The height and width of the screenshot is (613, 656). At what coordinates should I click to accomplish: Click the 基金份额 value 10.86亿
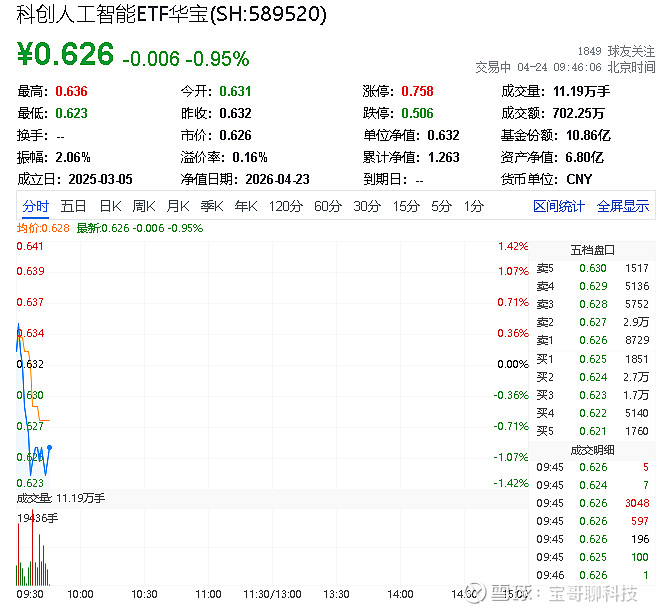(x=588, y=136)
